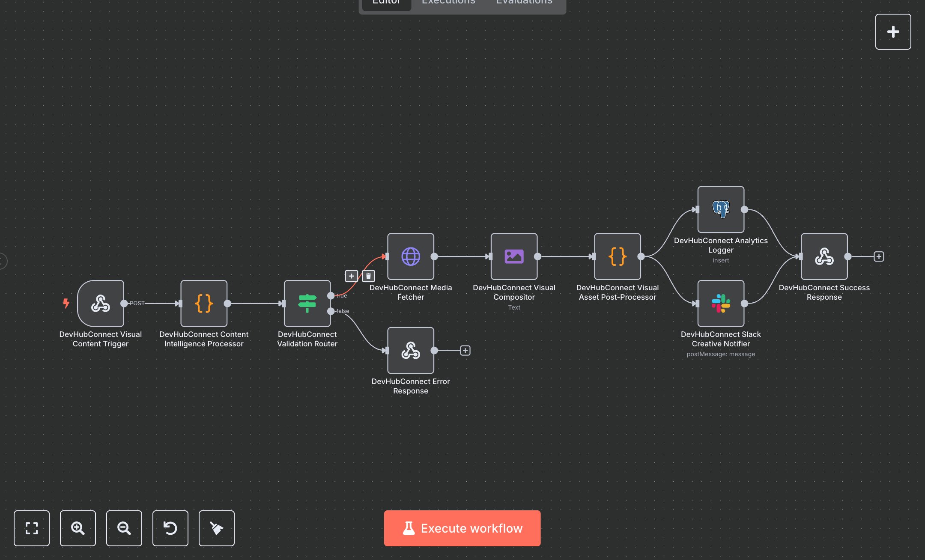
Task: Delete the connection using the trash icon
Action: pos(368,276)
